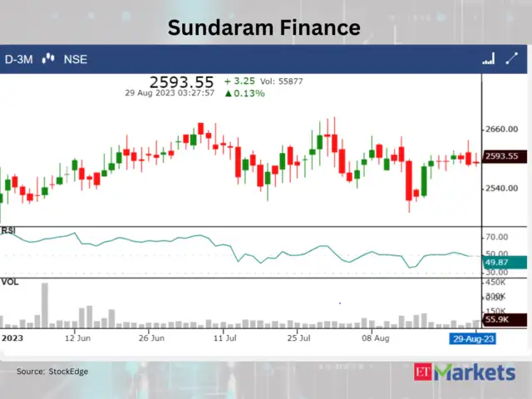Screen dimensions: 532x399
Task: Click the large 2593.55 last price display
Action: 181,81
